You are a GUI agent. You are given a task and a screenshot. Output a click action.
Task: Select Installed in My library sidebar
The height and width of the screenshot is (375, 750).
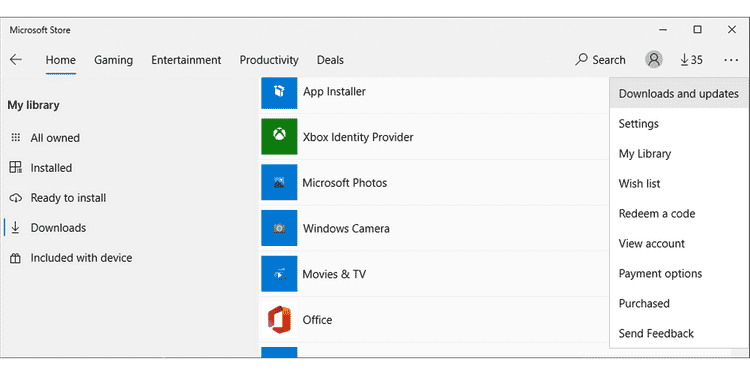51,168
